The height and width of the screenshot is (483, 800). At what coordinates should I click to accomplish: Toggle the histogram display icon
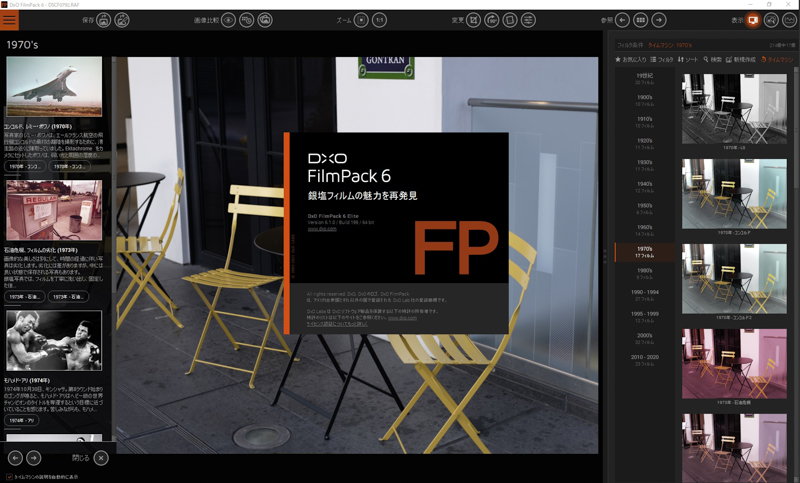click(790, 20)
